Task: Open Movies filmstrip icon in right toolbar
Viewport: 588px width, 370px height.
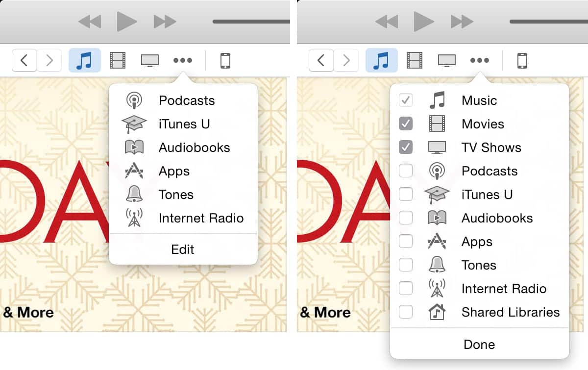Action: pyautogui.click(x=415, y=60)
